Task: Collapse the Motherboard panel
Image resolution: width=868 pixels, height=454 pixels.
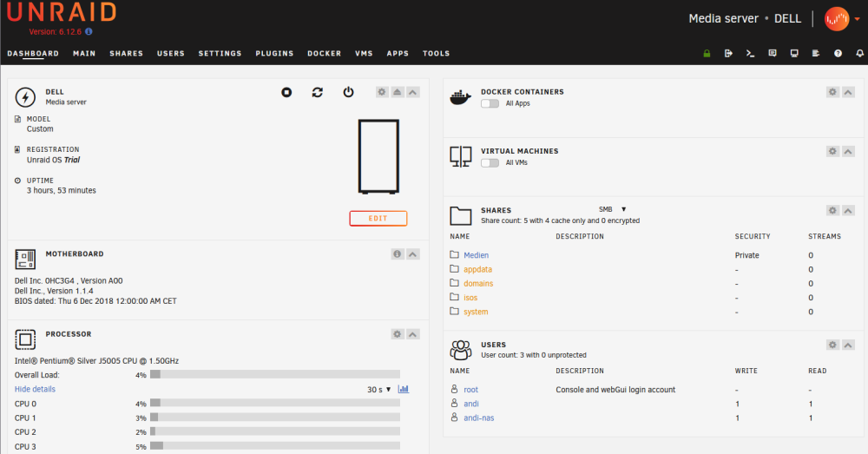Action: click(413, 254)
